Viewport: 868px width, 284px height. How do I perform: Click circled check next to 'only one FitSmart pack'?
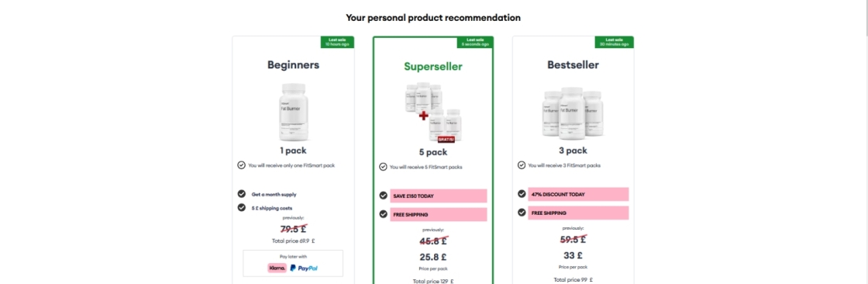[241, 165]
